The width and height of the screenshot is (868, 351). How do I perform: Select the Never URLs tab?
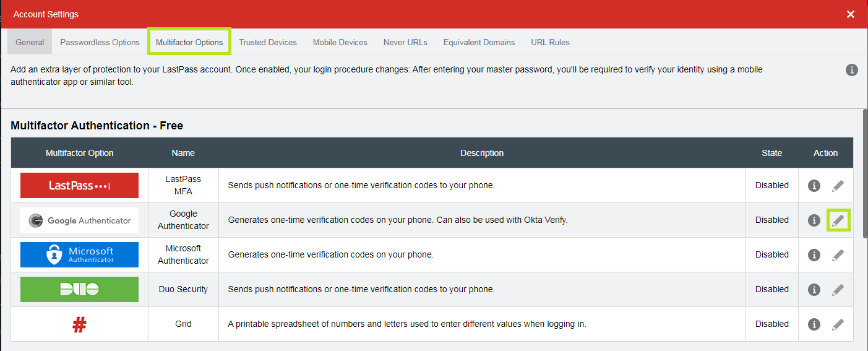pyautogui.click(x=405, y=42)
